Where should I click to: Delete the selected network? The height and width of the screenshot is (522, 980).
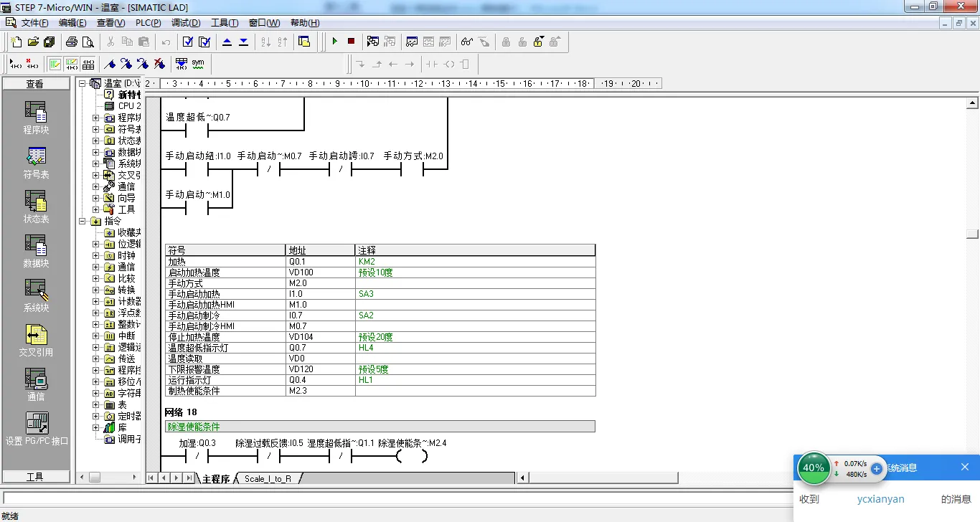tap(32, 64)
